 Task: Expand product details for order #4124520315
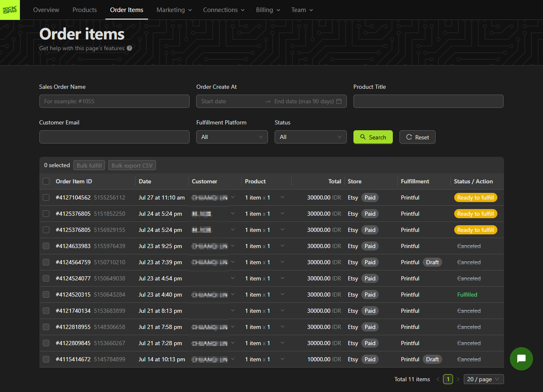click(x=282, y=295)
